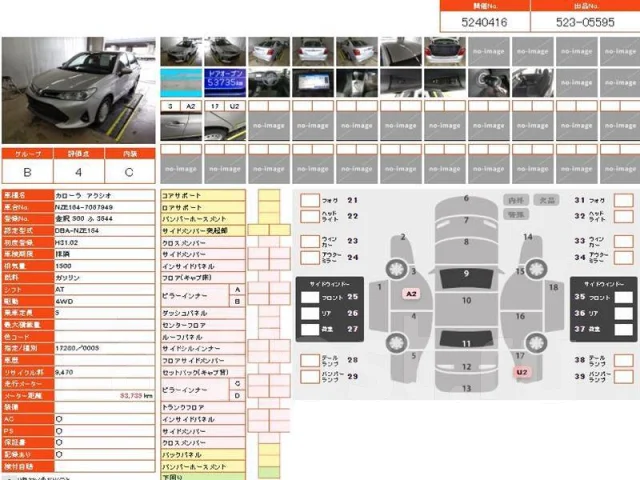
Task: Open the navigation screen photo thumbnail
Action: [313, 83]
